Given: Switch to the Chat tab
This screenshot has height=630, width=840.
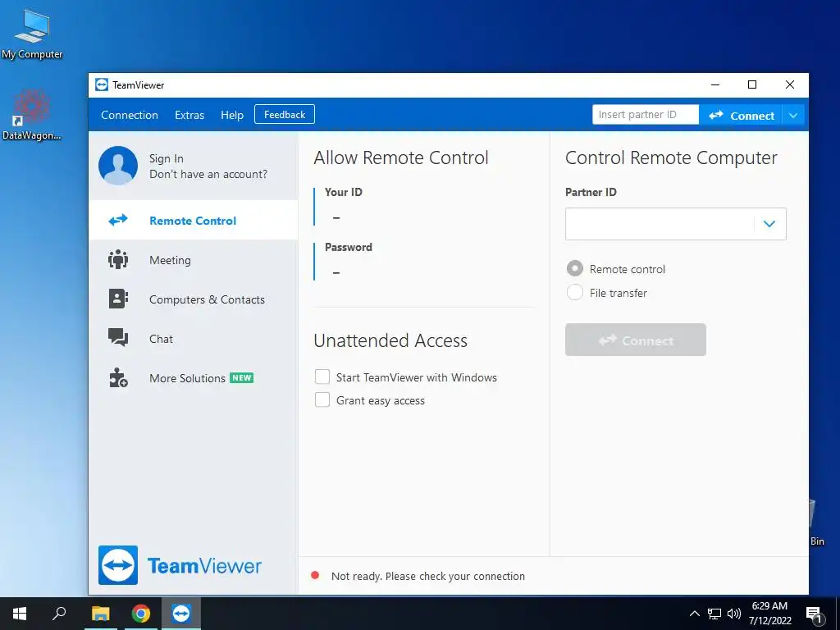Looking at the screenshot, I should (194, 338).
